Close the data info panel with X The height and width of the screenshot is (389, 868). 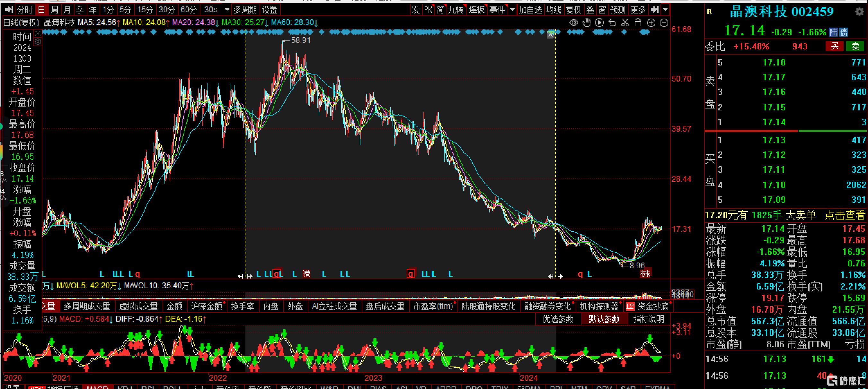coord(38,33)
